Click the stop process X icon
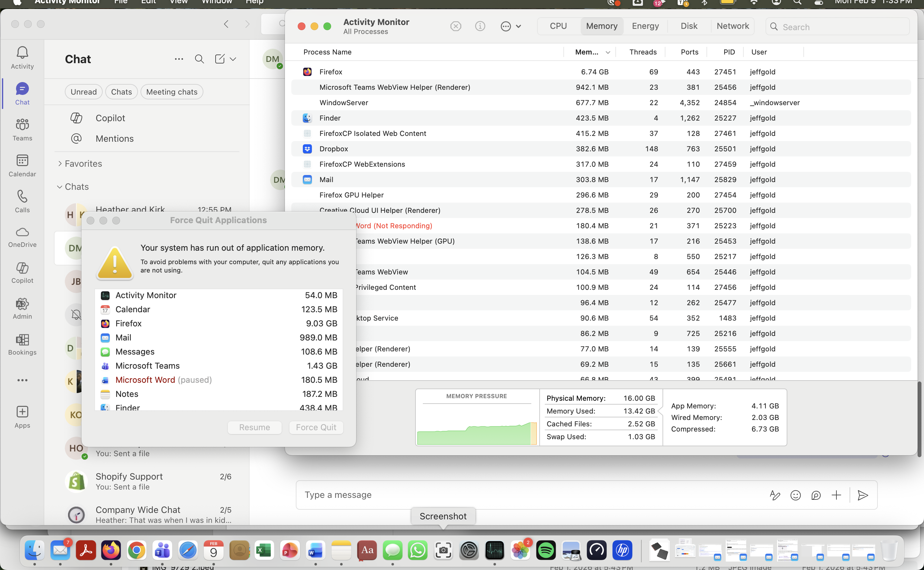 455,26
